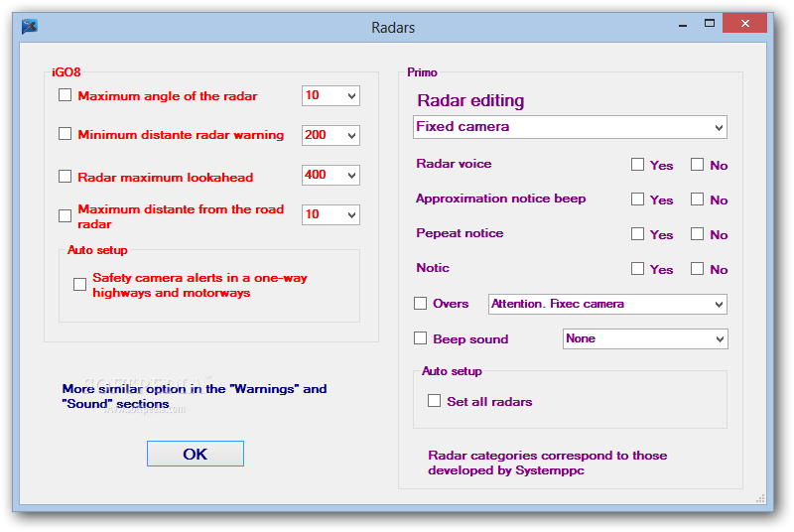Screen dimensions: 794x532
Task: Click the Primo group label
Action: (422, 72)
